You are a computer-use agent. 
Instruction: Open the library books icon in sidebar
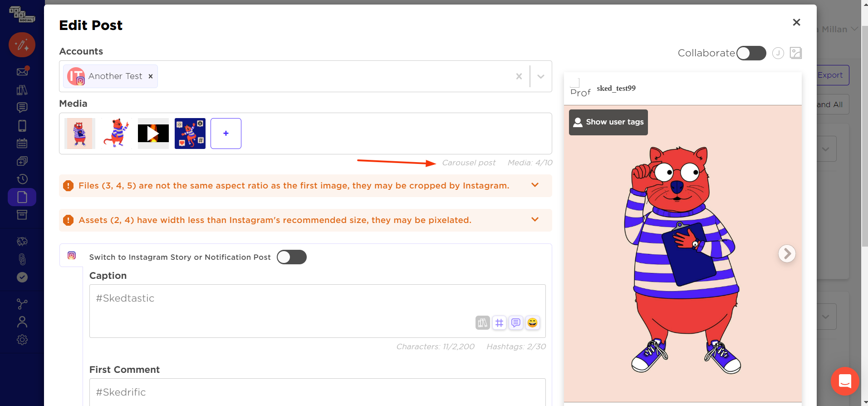tap(22, 90)
